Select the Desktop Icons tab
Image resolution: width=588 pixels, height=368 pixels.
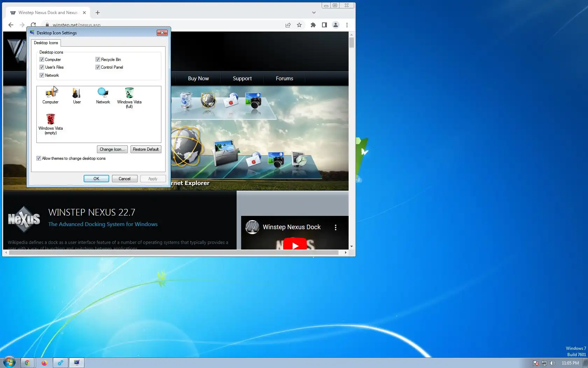point(46,43)
